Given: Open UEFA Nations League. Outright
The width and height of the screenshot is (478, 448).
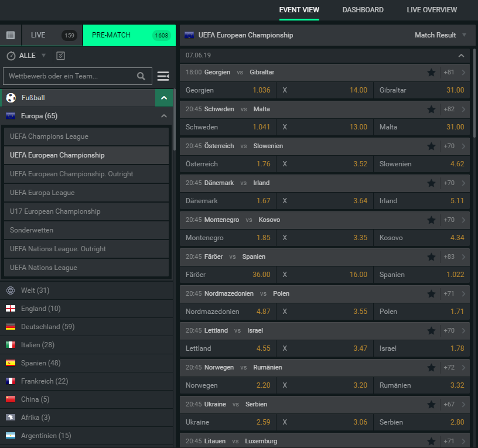Looking at the screenshot, I should (87, 249).
